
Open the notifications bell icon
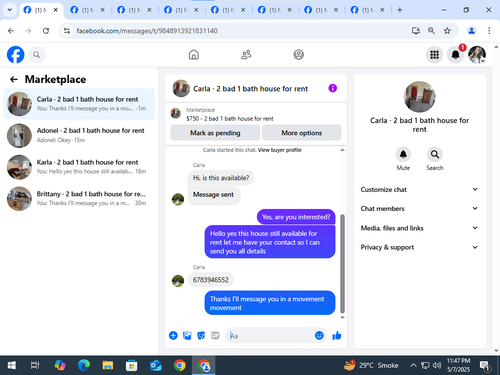[455, 55]
